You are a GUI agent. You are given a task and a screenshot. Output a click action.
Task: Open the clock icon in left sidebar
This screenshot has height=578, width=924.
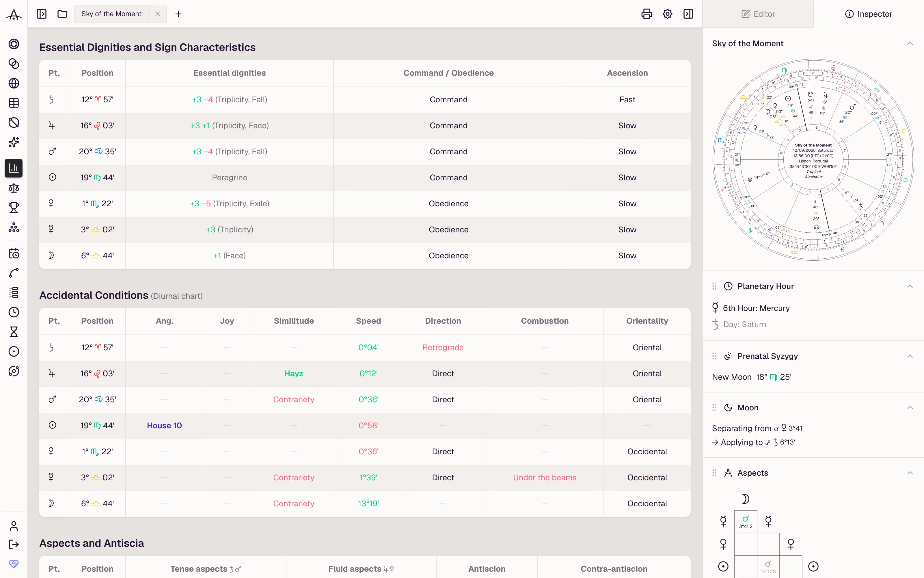14,312
